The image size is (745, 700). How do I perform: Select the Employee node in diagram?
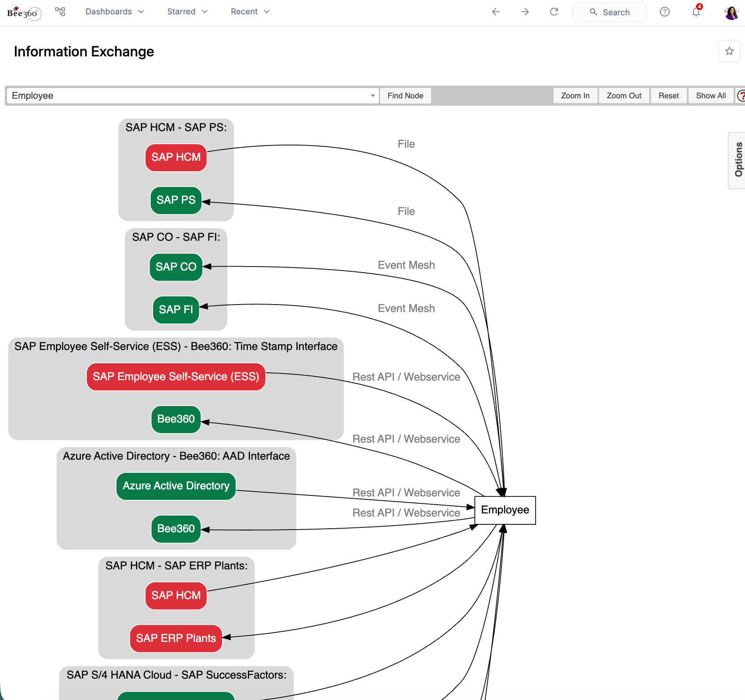coord(505,510)
